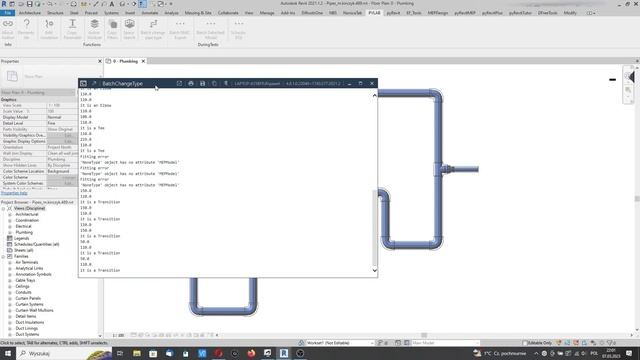
Task: Click the notification center icon in taskbar
Action: 629,353
